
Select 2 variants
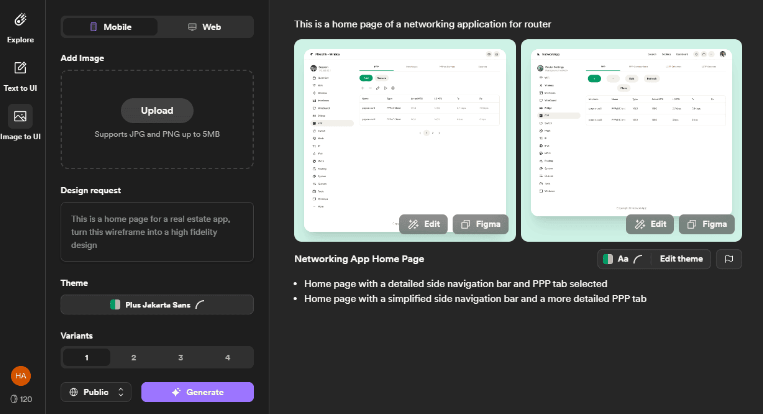133,357
